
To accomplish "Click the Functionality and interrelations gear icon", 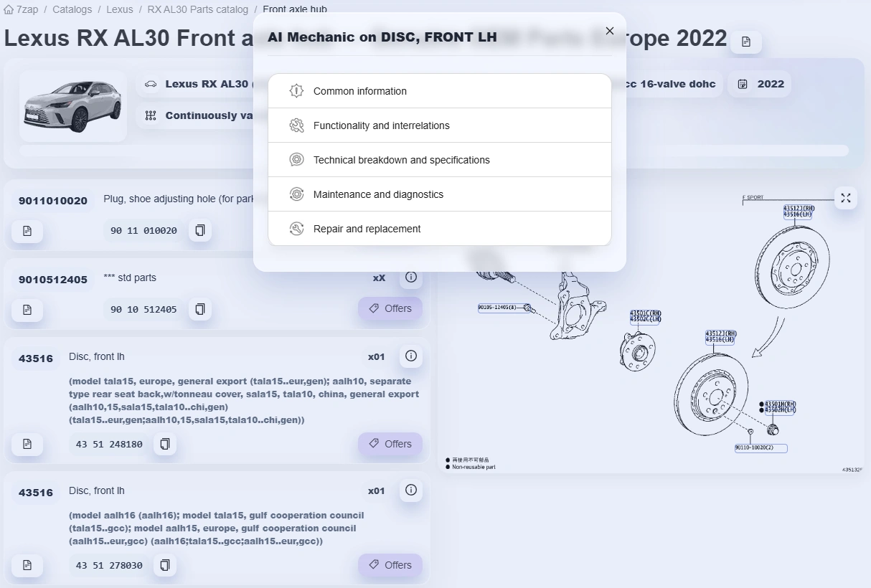I will click(296, 125).
